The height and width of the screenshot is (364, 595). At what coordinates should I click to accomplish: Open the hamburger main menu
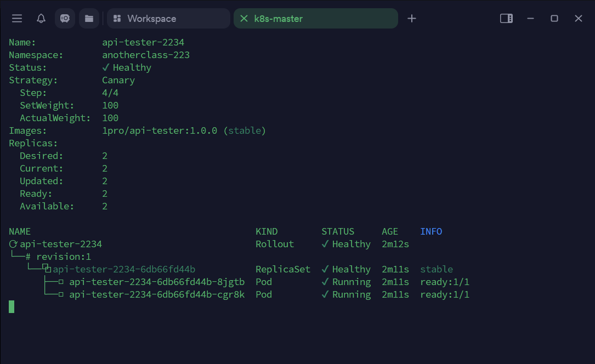pos(17,19)
